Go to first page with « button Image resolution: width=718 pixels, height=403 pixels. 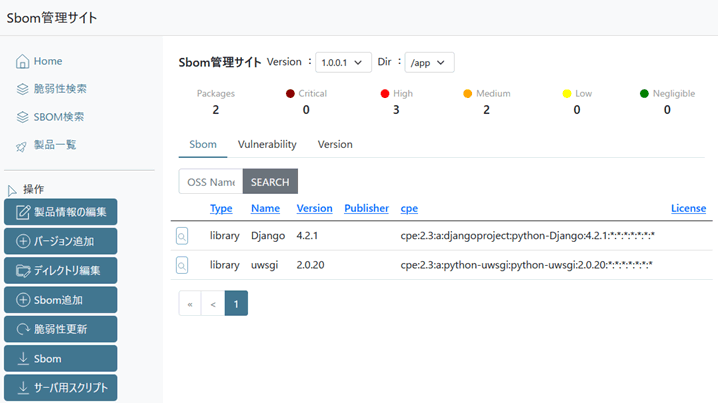pos(190,303)
